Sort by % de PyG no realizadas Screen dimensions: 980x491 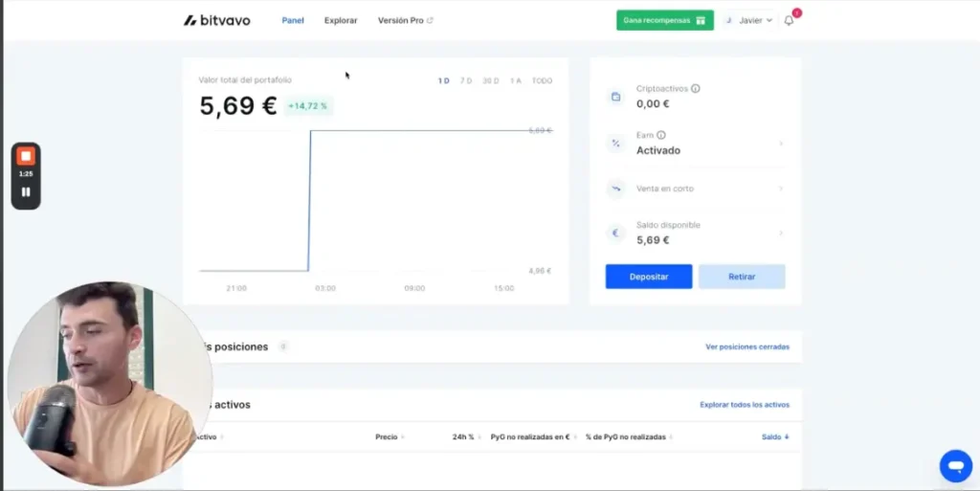pos(629,437)
